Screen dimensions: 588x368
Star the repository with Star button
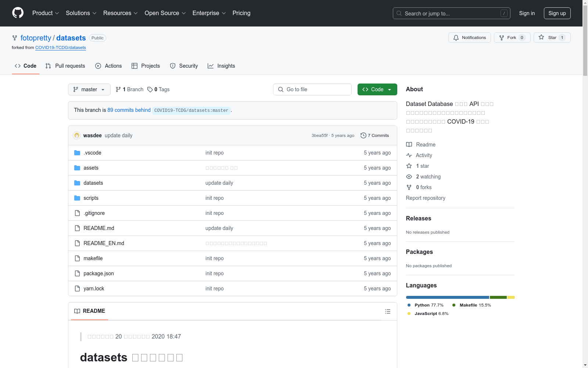[552, 38]
